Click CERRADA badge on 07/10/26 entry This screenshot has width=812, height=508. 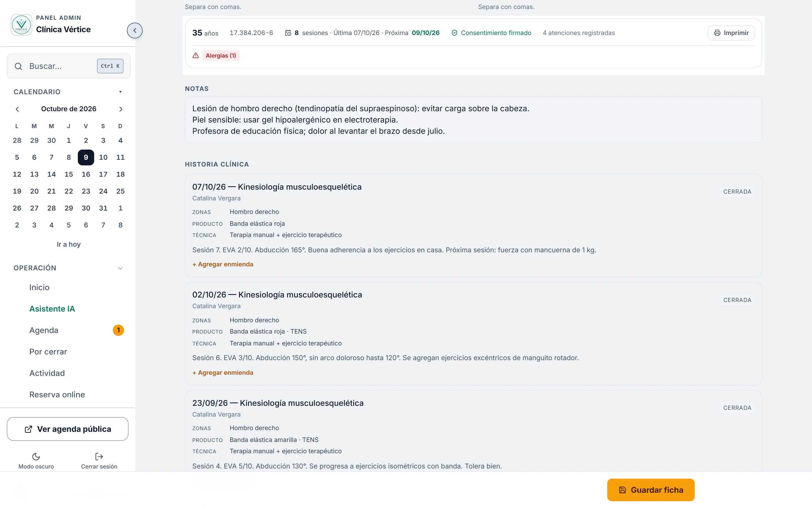pyautogui.click(x=737, y=192)
